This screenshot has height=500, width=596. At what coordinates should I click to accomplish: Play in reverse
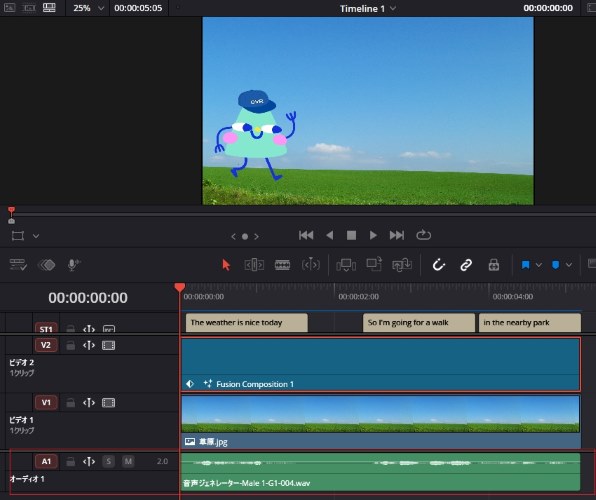[330, 235]
